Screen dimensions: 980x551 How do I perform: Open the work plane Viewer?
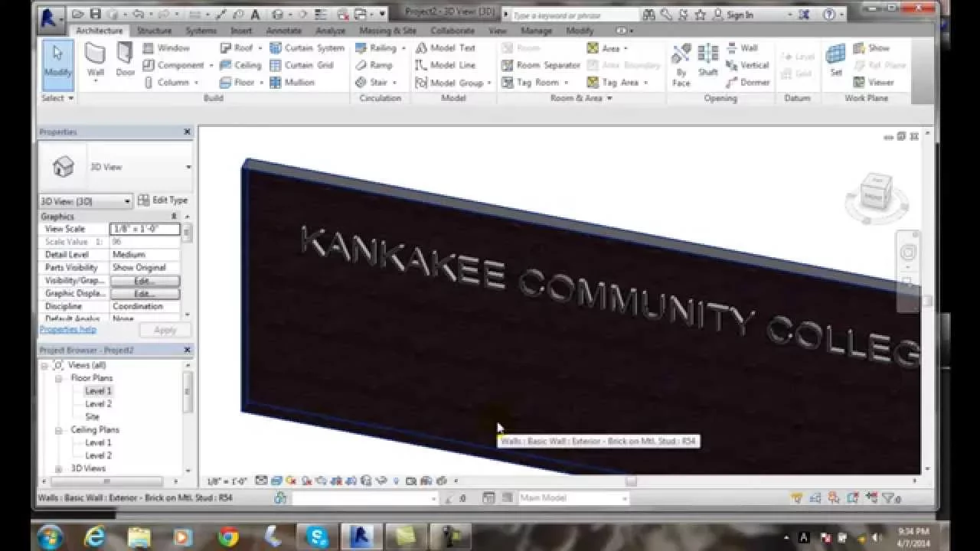(x=874, y=83)
